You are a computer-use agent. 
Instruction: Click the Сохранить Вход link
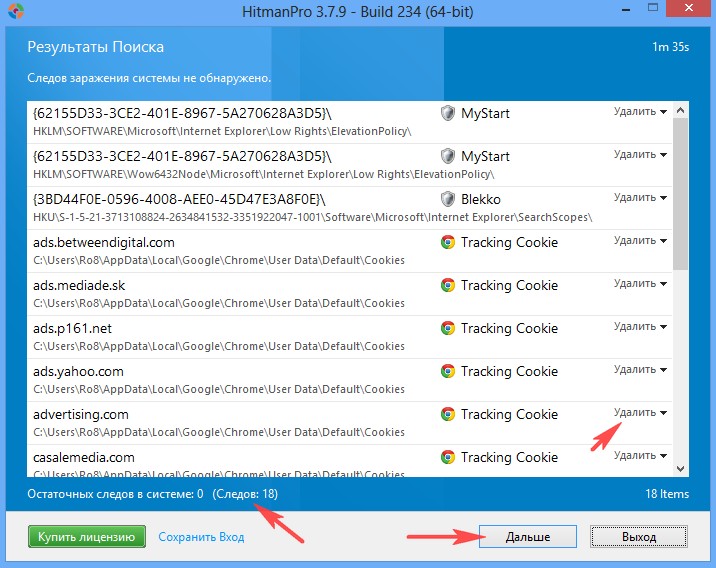201,537
